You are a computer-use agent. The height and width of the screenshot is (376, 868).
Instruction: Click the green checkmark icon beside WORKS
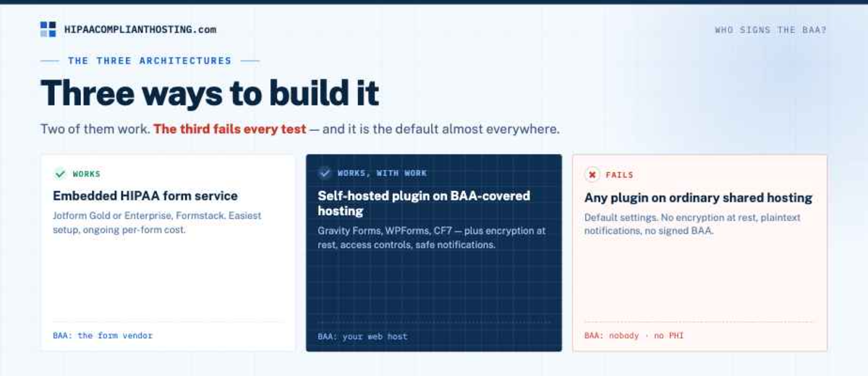(60, 174)
